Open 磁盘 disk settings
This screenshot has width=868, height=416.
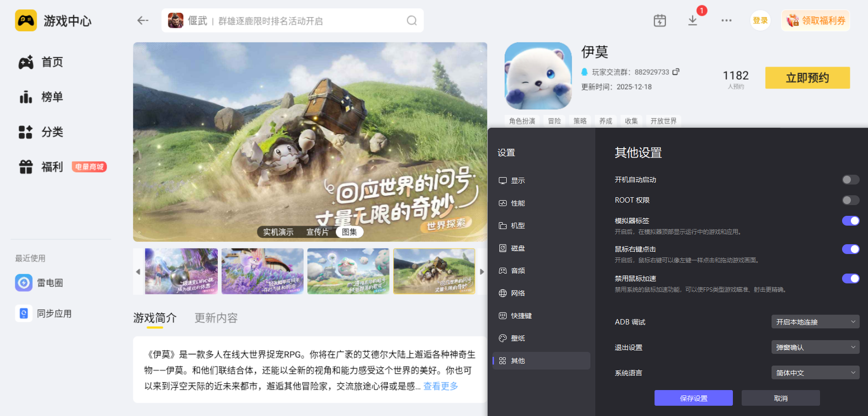(541, 248)
